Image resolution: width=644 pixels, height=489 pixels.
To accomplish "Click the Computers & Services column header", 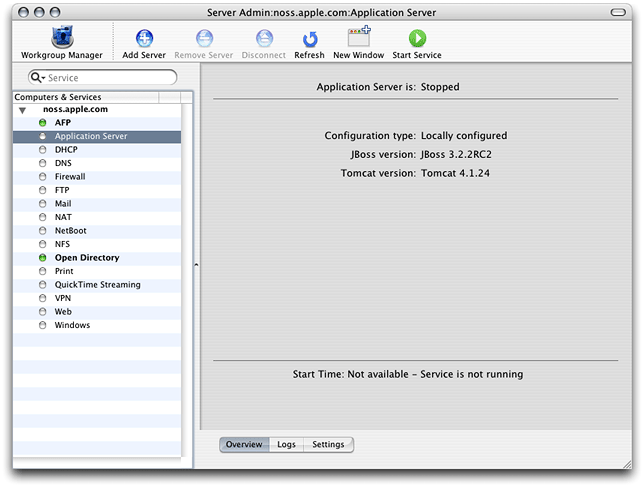I will pos(86,97).
